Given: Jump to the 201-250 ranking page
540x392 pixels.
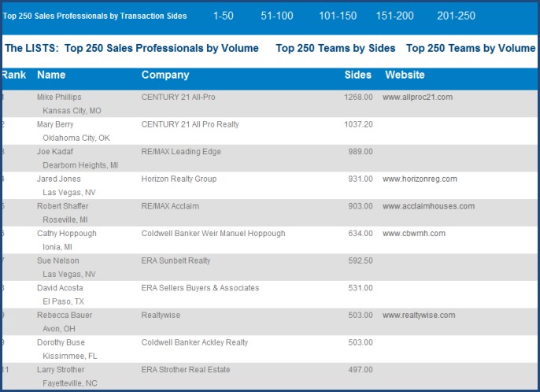Looking at the screenshot, I should pos(456,16).
